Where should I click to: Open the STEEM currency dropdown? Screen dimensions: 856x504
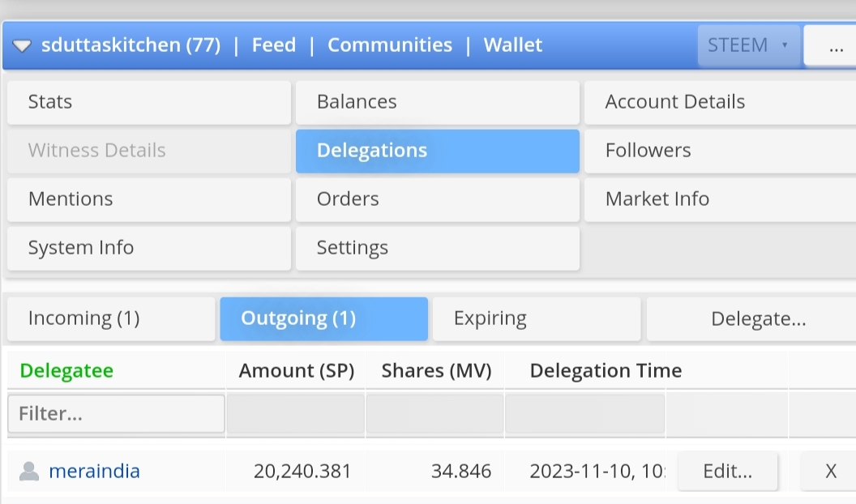(747, 45)
